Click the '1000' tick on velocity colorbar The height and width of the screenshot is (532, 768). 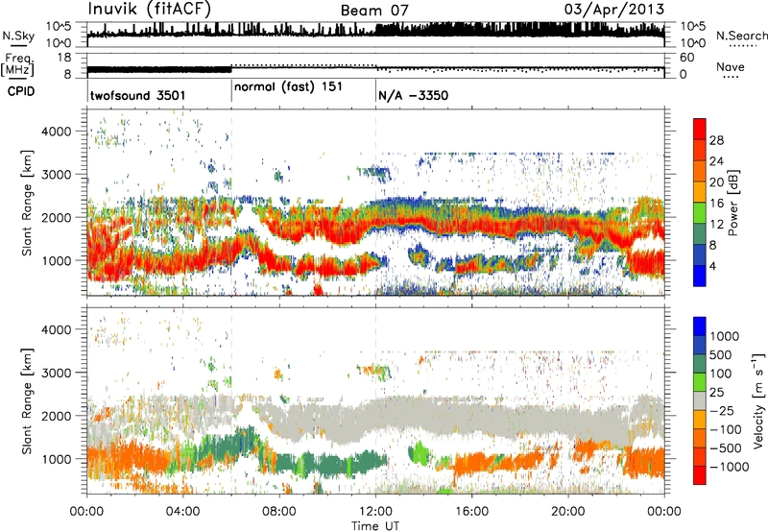724,336
